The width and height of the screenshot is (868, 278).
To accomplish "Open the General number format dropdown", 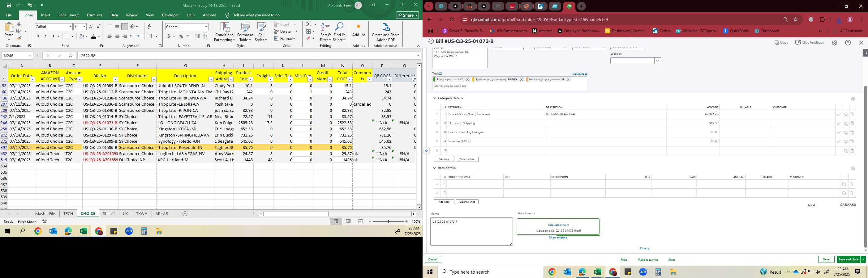I will click(x=206, y=27).
